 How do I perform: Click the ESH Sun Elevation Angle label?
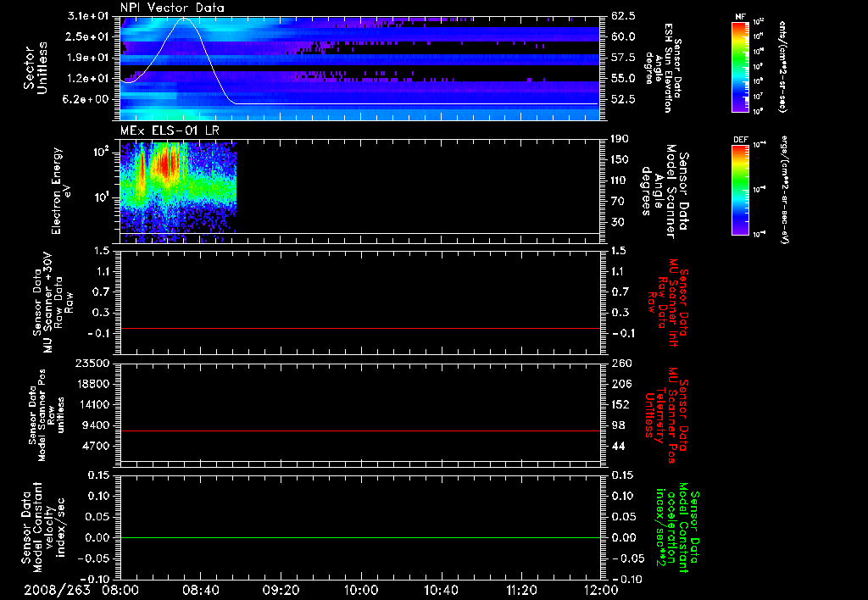663,68
